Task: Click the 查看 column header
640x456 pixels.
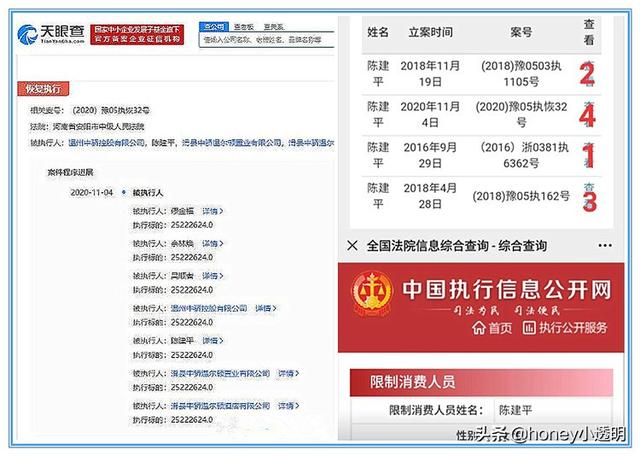Action: coord(589,32)
